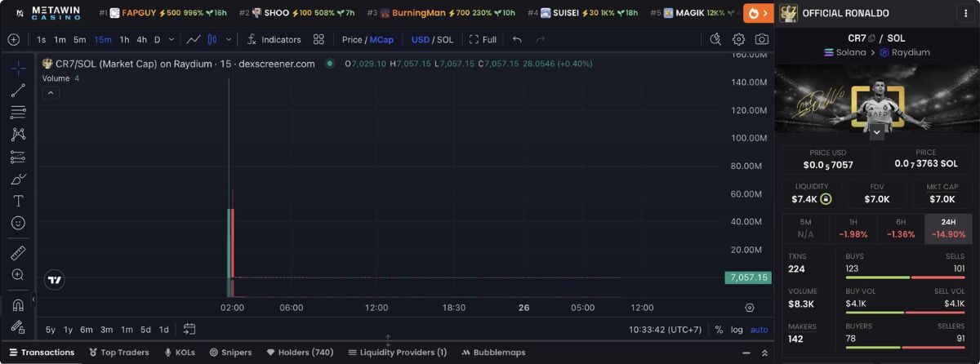Expand token banner chevron down
This screenshot has height=364, width=980.
point(876,131)
